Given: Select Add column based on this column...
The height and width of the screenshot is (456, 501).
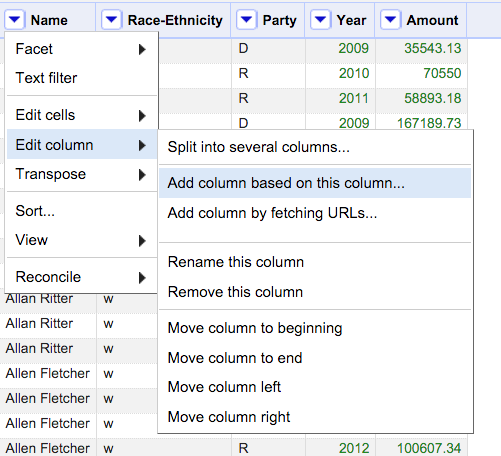Looking at the screenshot, I should coord(315,183).
